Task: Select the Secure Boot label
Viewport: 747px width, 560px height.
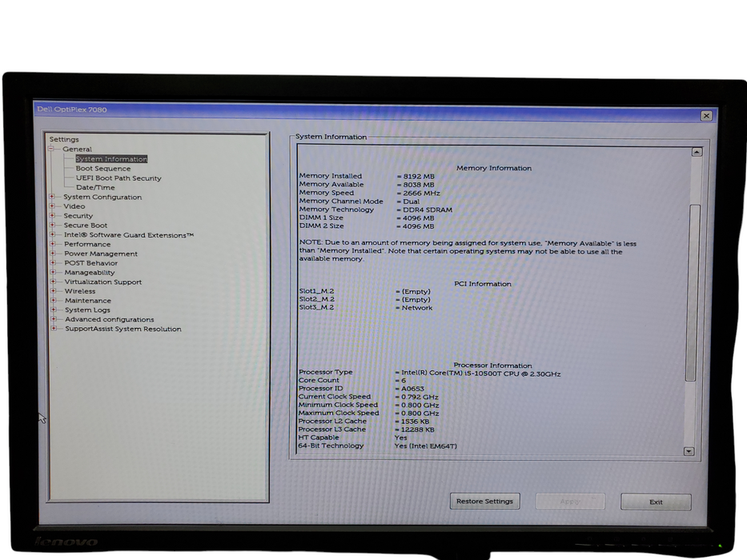Action: click(86, 226)
